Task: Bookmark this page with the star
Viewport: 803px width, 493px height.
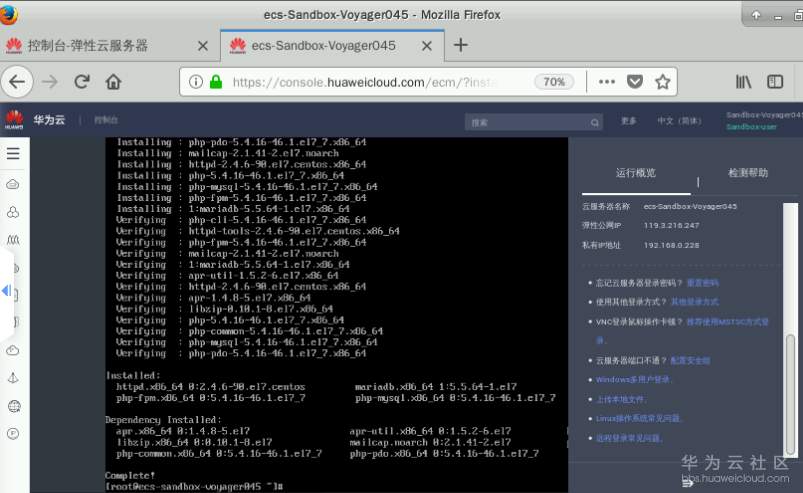Action: pos(663,82)
